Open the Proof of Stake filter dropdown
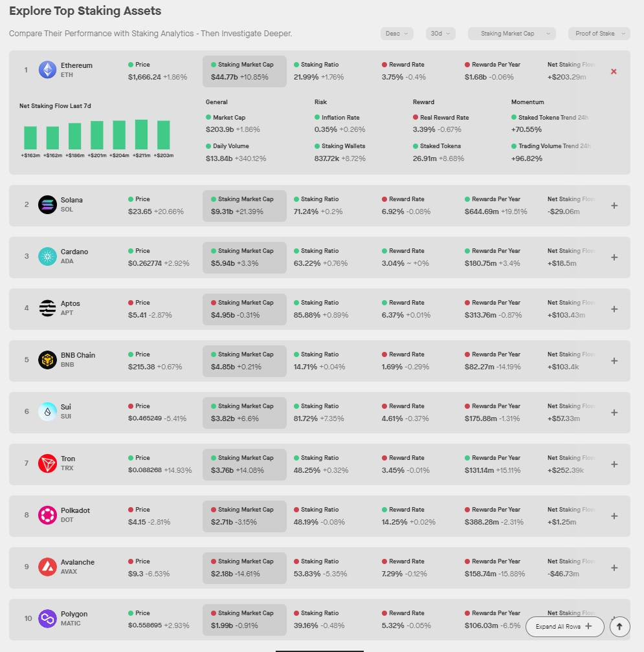This screenshot has width=644, height=652. coord(599,33)
